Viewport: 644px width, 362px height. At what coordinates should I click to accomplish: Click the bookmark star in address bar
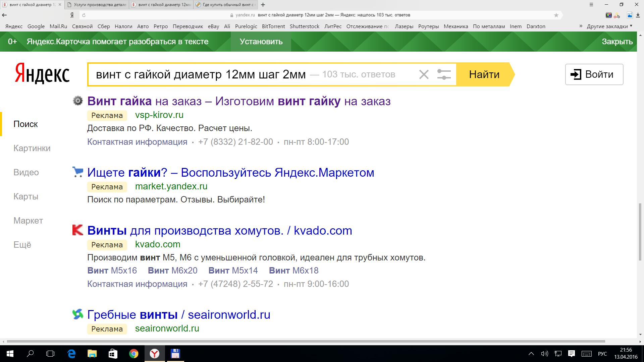click(556, 15)
